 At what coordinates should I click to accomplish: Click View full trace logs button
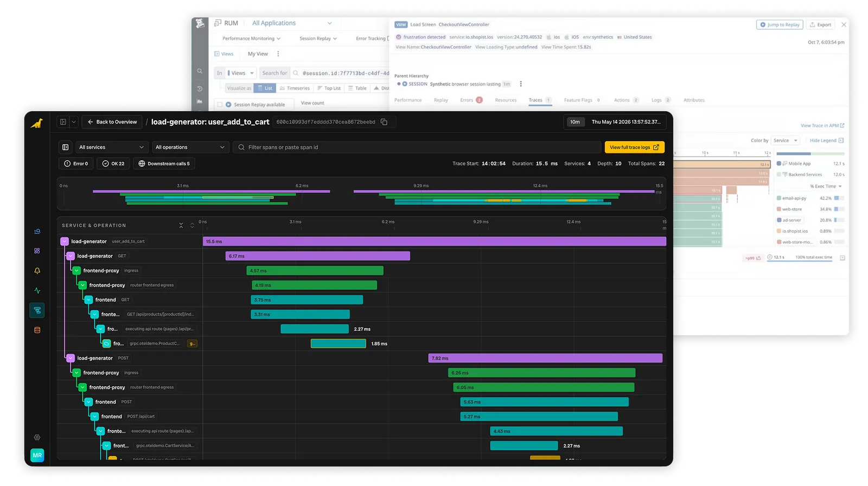634,147
